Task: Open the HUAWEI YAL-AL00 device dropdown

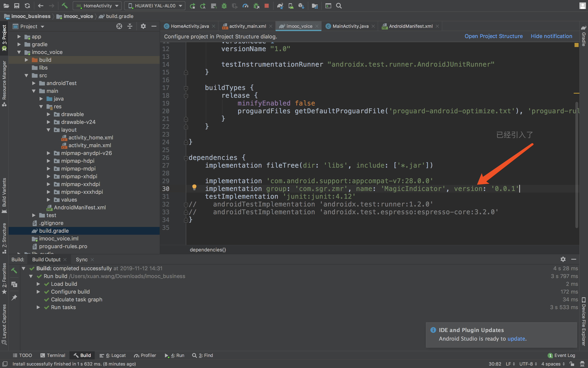Action: point(155,6)
